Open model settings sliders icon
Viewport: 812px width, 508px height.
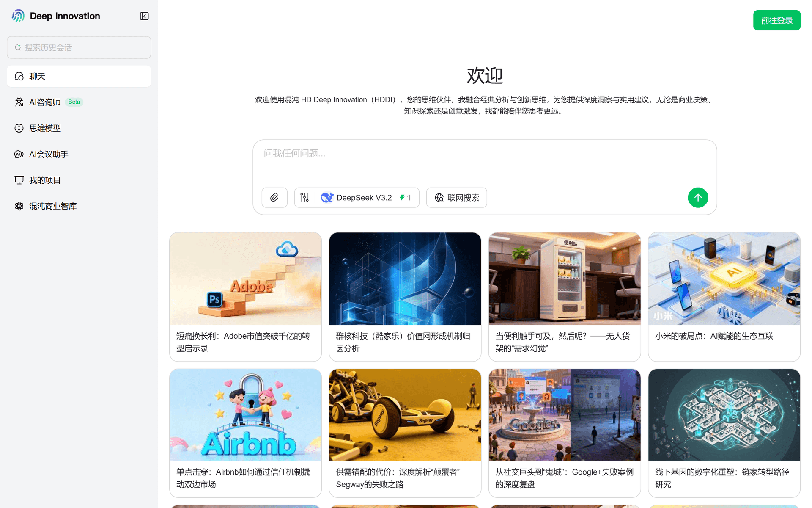click(x=304, y=198)
